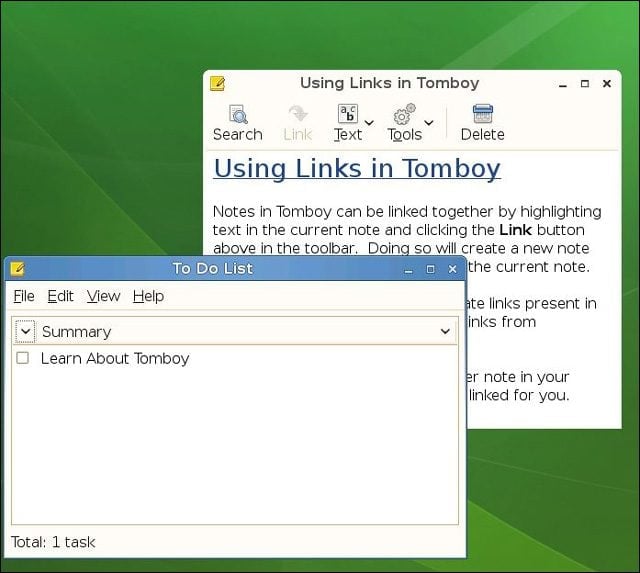Open the Help menu in To Do List
Screen dimensions: 640x573
(149, 296)
